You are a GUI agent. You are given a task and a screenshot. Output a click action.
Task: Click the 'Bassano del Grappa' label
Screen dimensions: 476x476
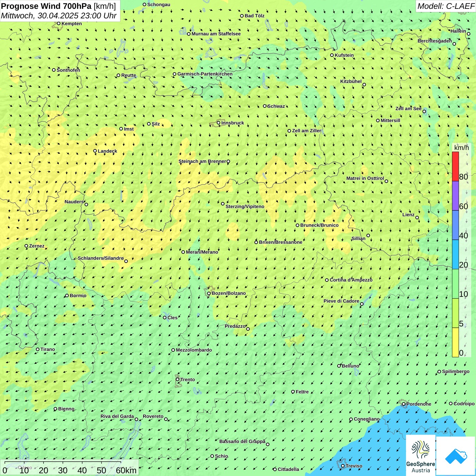(x=242, y=441)
